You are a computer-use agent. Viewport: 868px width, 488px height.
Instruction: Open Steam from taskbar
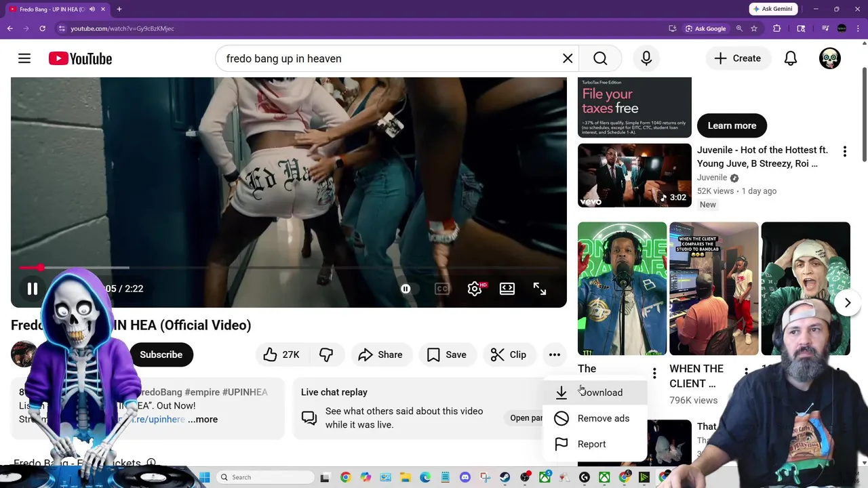click(x=505, y=477)
